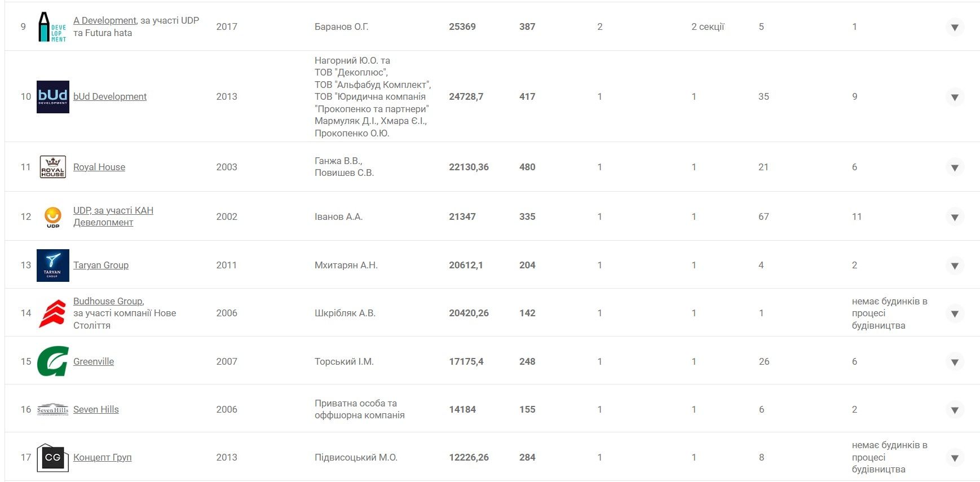This screenshot has width=980, height=482.
Task: Click the bUd Development logo
Action: (x=53, y=97)
